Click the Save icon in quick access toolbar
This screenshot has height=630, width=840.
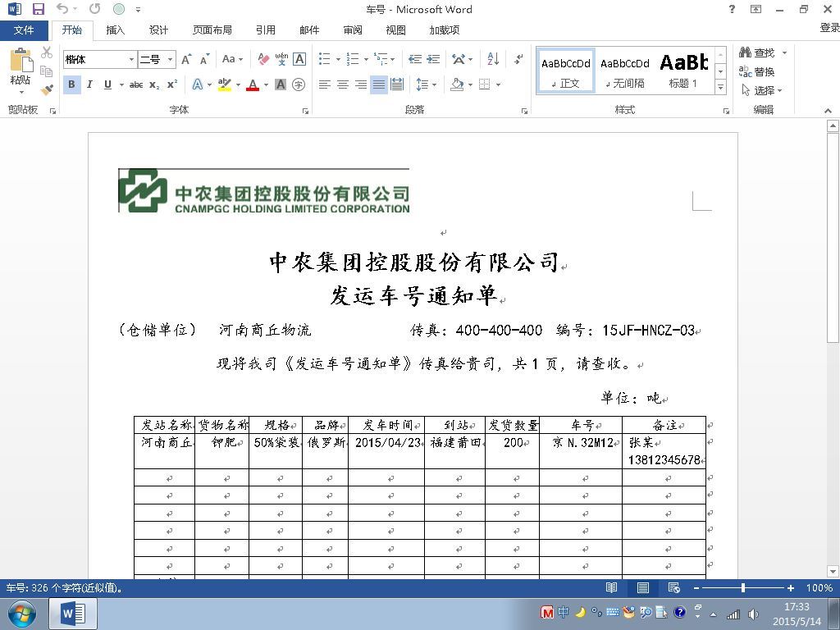click(38, 9)
